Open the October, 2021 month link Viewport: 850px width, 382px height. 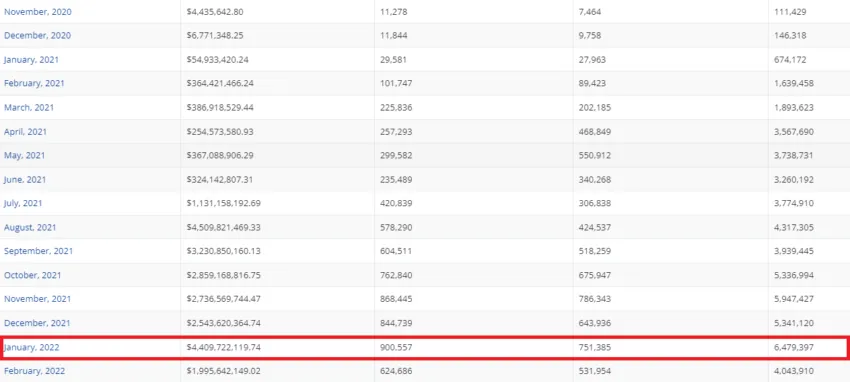click(33, 275)
